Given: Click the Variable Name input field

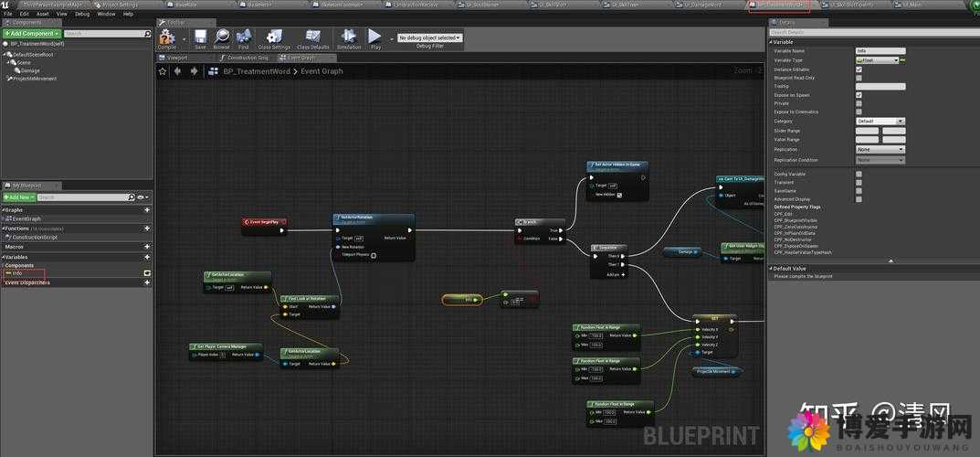Looking at the screenshot, I should 880,50.
